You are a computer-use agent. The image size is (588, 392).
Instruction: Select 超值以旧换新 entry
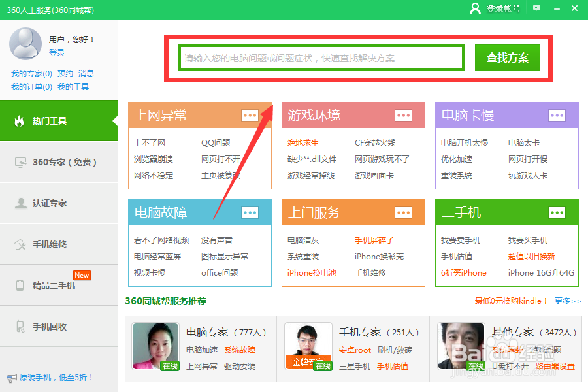pos(531,257)
